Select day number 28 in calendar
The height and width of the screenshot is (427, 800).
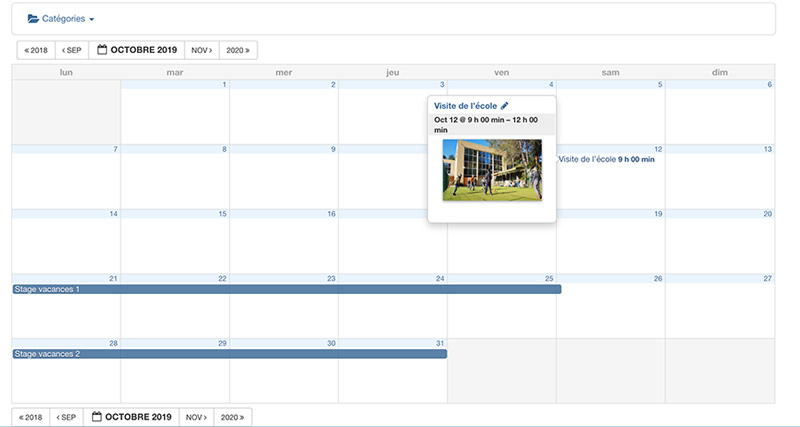coord(113,343)
